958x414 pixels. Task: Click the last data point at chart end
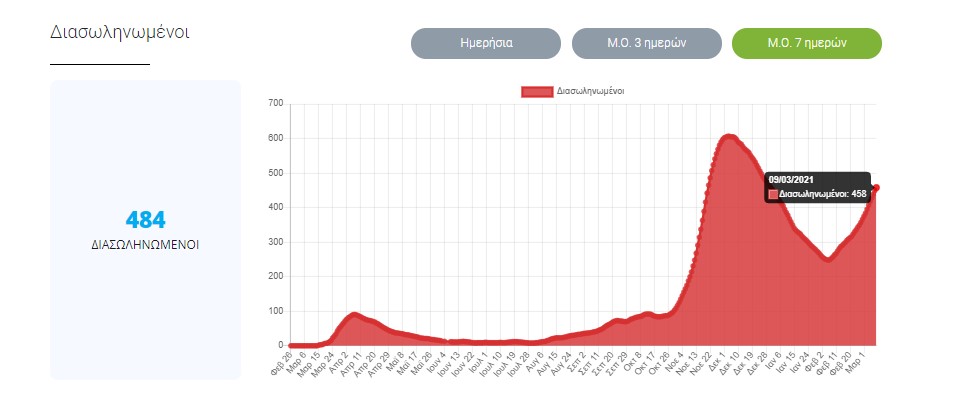[876, 187]
